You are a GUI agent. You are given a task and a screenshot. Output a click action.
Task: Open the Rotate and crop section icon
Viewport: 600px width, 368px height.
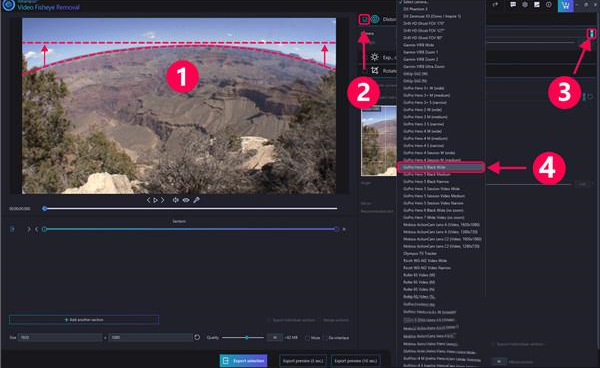[375, 70]
